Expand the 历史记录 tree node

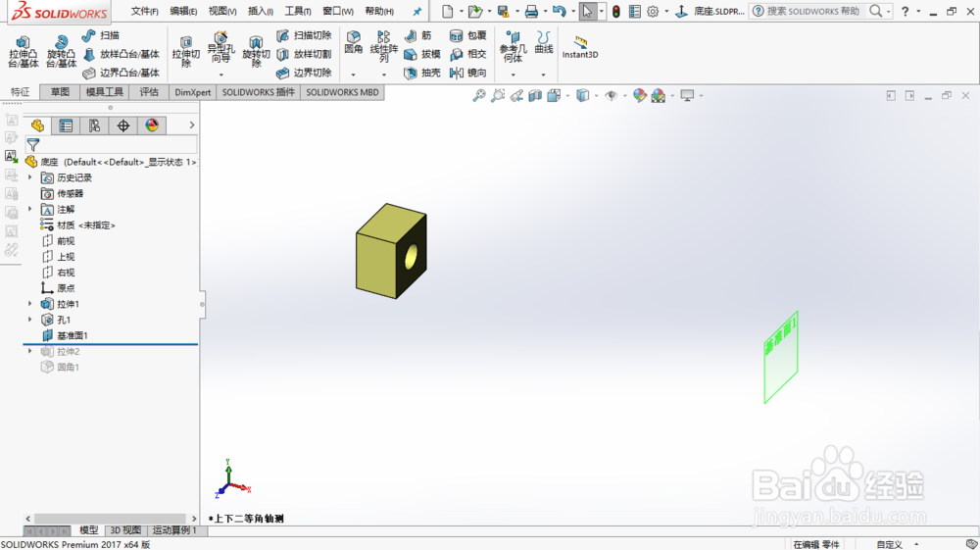click(29, 177)
